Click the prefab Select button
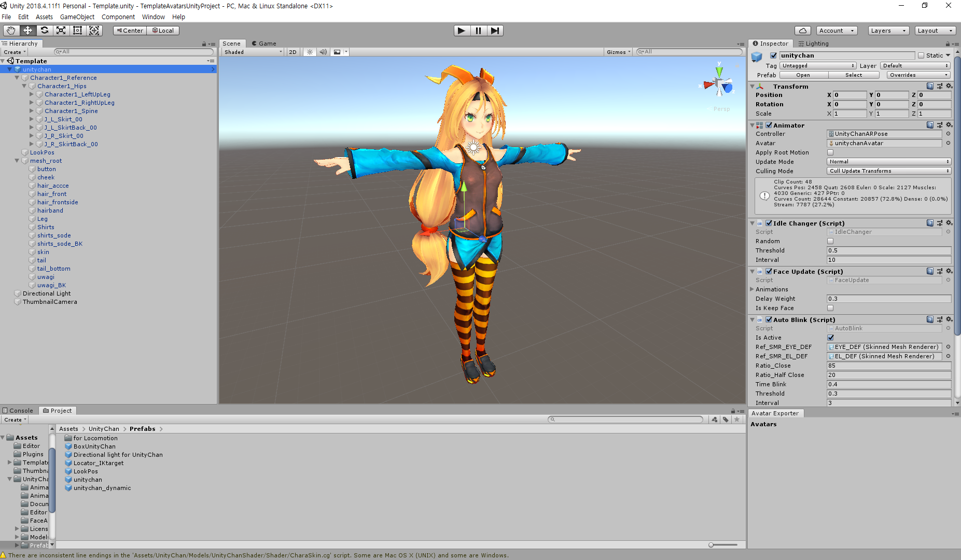 tap(854, 75)
